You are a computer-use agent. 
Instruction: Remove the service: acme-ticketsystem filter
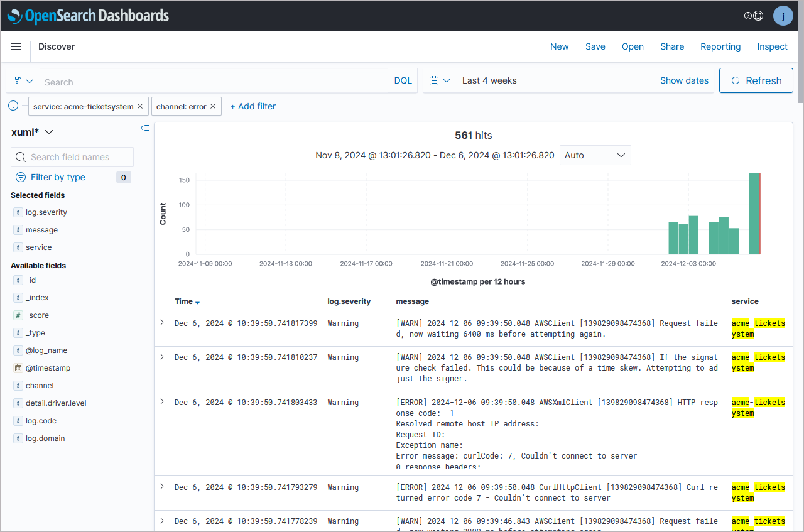(140, 107)
